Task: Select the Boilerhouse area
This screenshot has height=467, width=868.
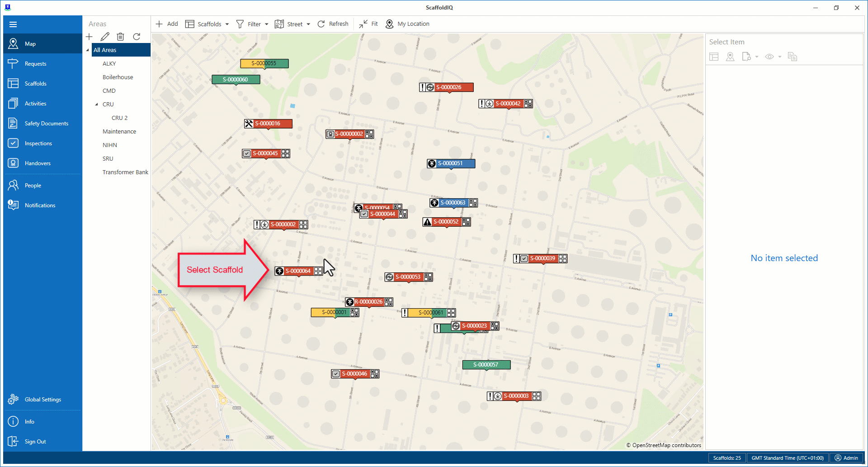Action: pyautogui.click(x=118, y=77)
